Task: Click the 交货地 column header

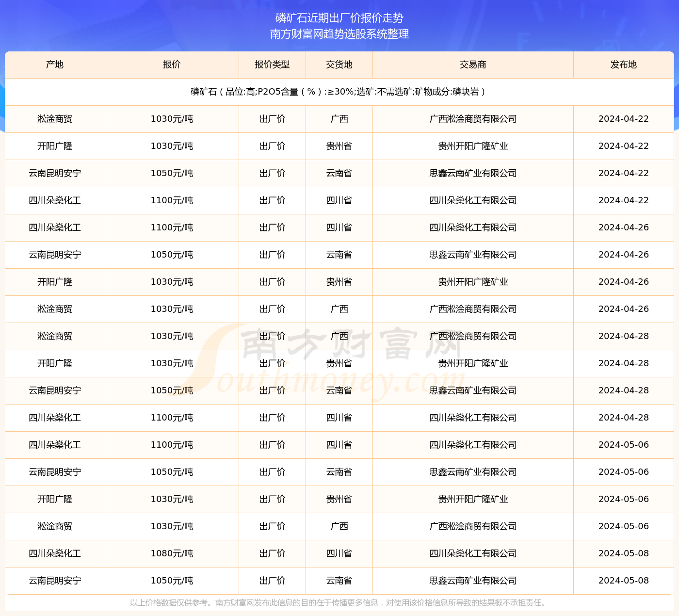Action: [x=339, y=65]
